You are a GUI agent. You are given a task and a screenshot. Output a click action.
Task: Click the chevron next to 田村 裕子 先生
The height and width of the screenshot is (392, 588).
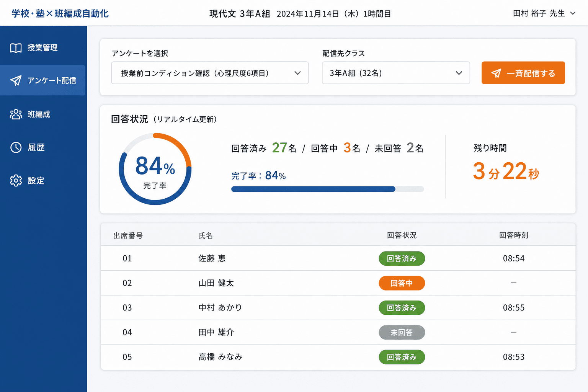(573, 13)
